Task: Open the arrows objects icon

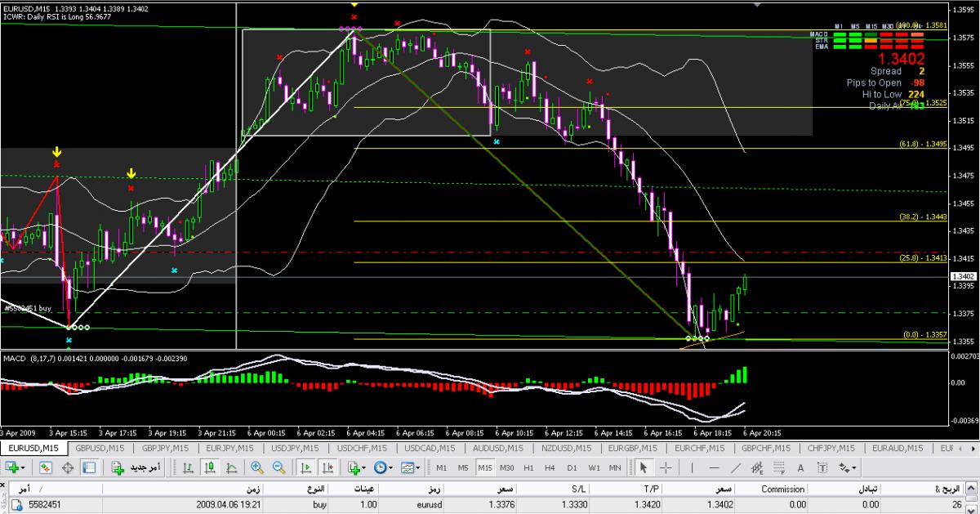Action: click(x=844, y=467)
